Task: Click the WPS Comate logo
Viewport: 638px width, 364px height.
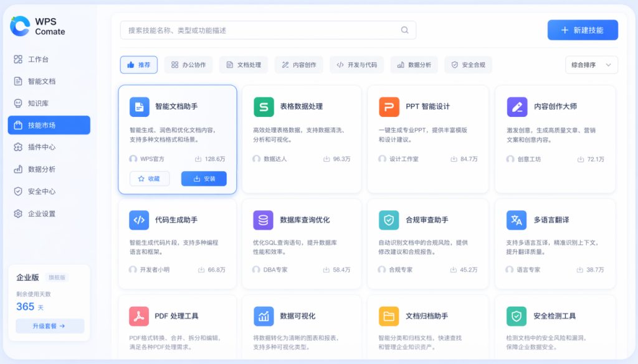Action: point(37,26)
